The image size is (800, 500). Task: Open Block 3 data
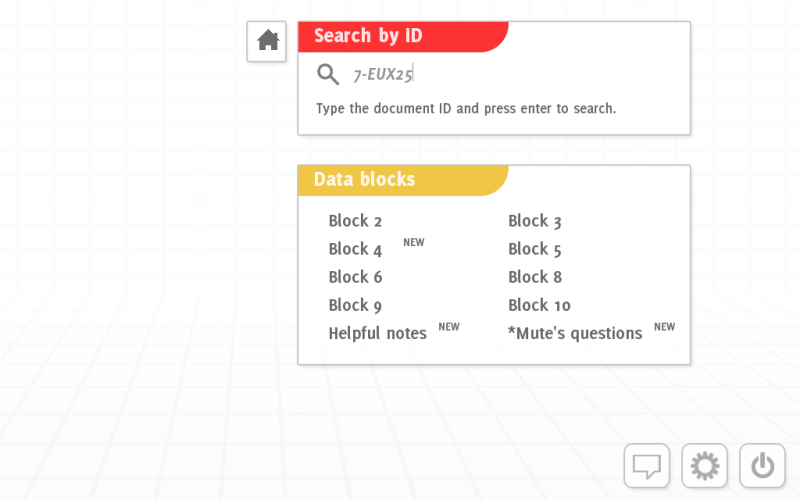(x=535, y=221)
